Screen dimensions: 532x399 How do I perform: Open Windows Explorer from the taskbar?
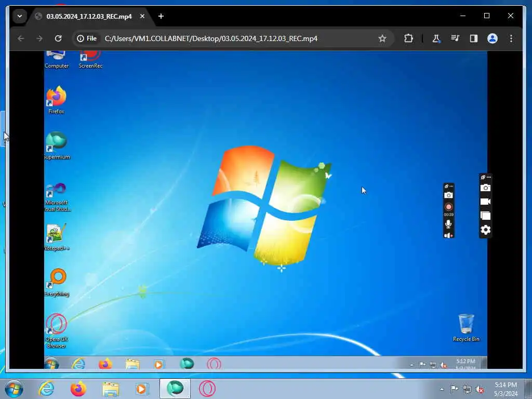point(111,389)
